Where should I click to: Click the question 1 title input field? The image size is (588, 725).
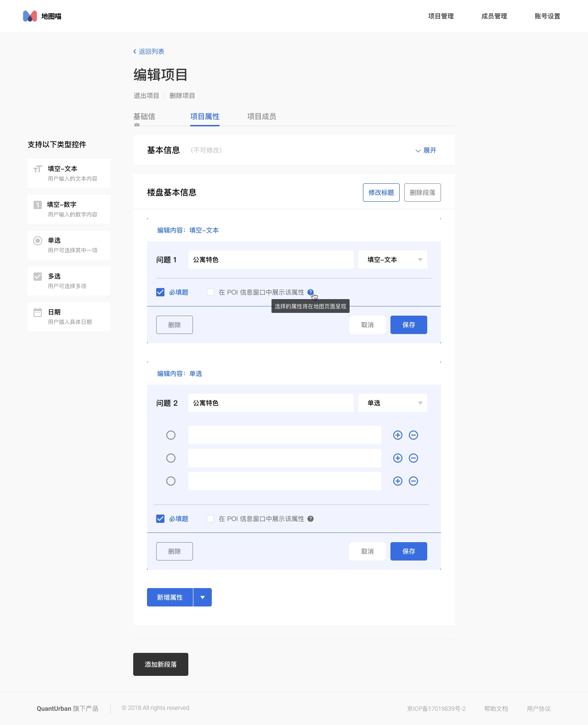coord(271,260)
